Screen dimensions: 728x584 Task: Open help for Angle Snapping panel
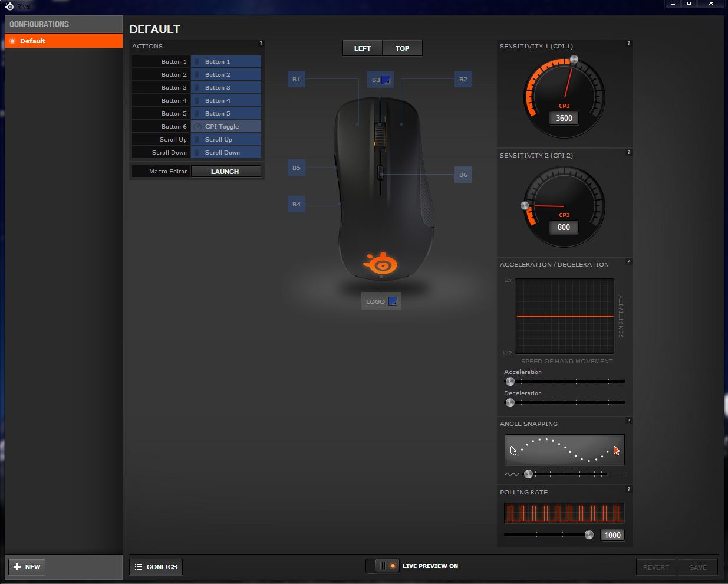tap(629, 421)
